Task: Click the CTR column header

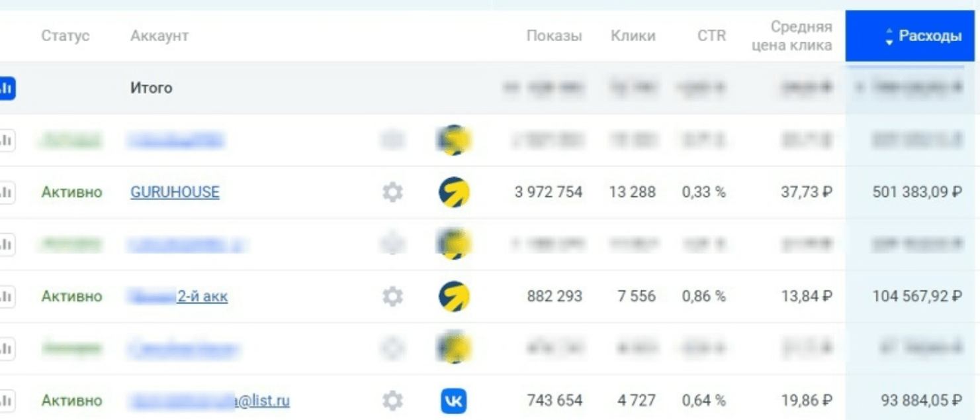Action: click(x=711, y=36)
